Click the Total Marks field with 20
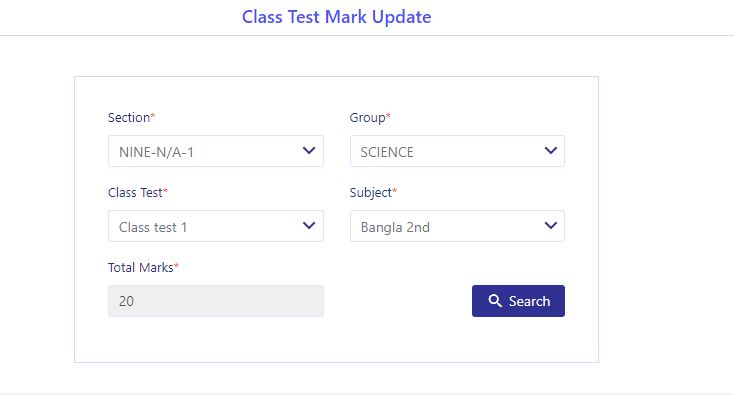Screen dimensions: 734x395 click(x=216, y=301)
